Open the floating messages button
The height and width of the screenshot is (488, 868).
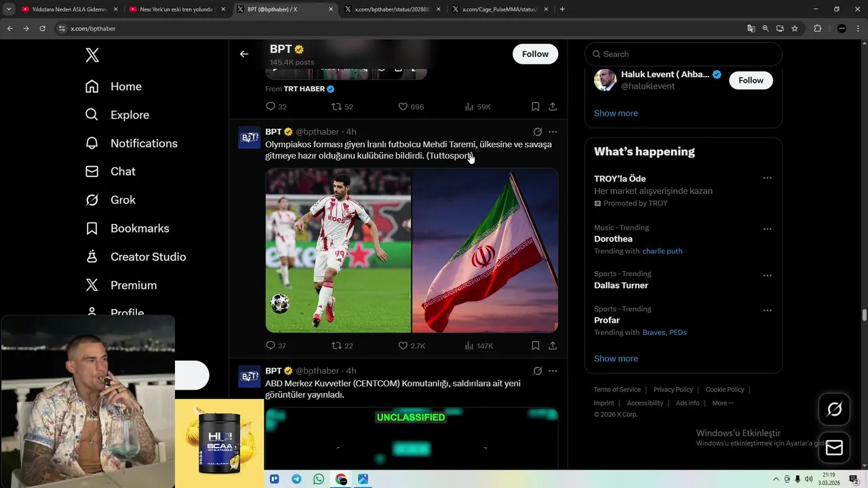(834, 448)
